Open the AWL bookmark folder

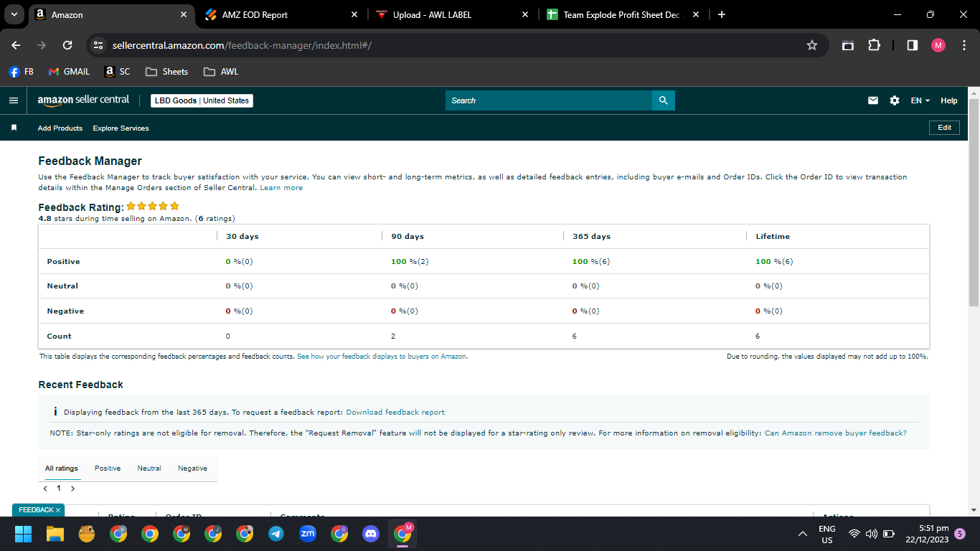point(221,72)
